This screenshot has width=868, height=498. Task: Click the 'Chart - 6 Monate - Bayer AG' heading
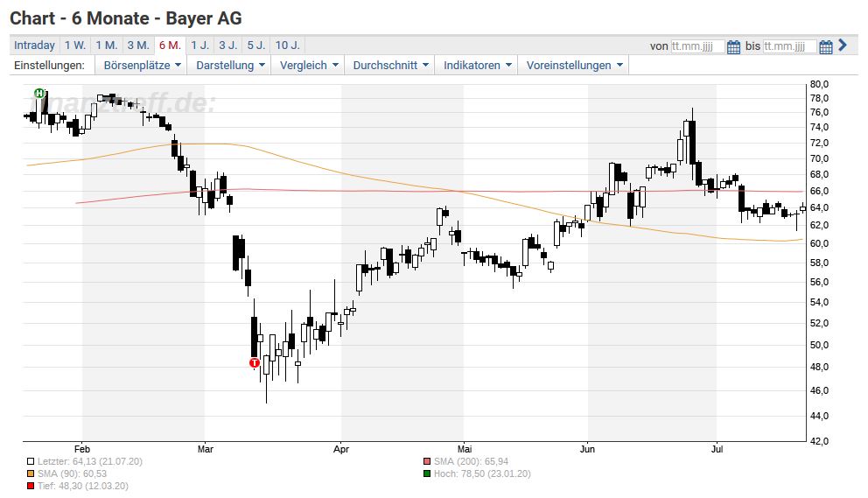point(126,18)
